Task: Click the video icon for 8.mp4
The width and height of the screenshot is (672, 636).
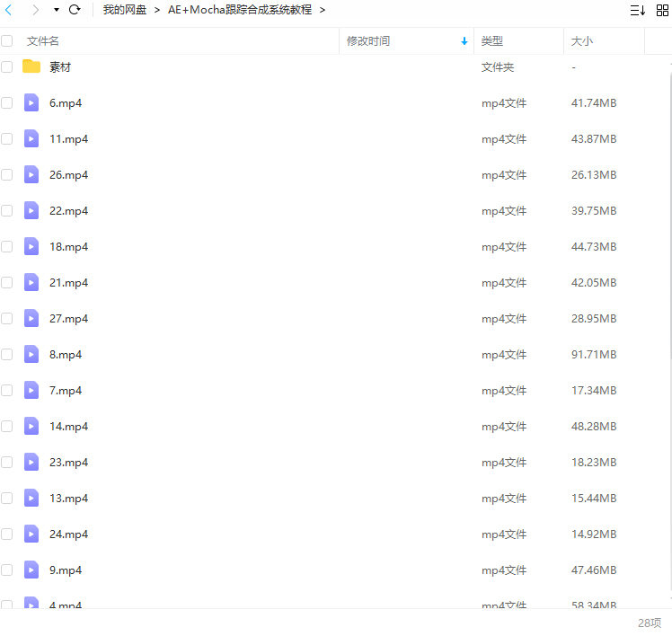Action: pyautogui.click(x=31, y=354)
